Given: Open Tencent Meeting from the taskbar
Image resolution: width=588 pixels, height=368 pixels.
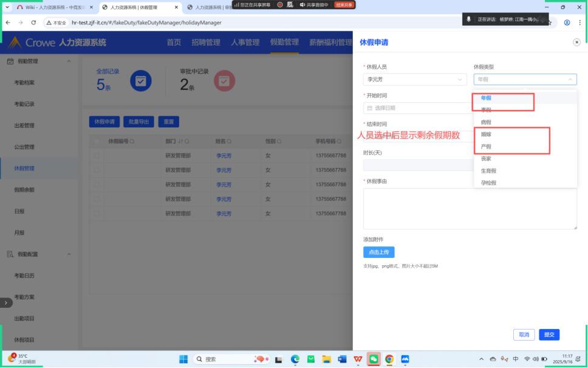Looking at the screenshot, I should pos(405,359).
